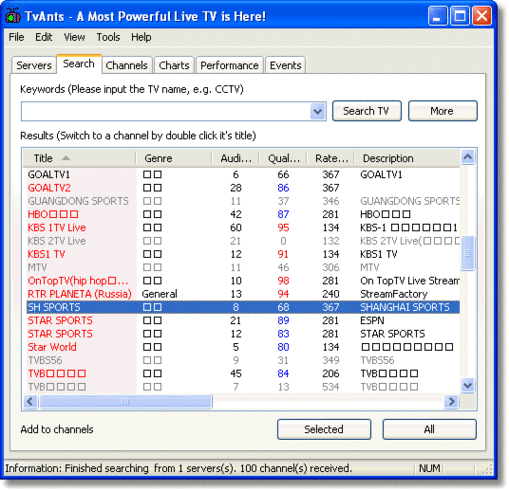The height and width of the screenshot is (491, 509).
Task: Click the horizontal scrollbar right arrow
Action: click(x=452, y=401)
